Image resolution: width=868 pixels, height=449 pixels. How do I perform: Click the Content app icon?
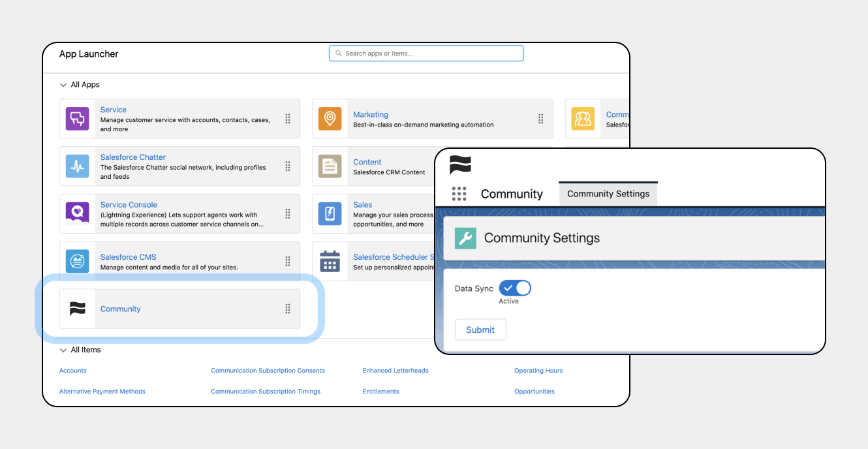pos(330,166)
